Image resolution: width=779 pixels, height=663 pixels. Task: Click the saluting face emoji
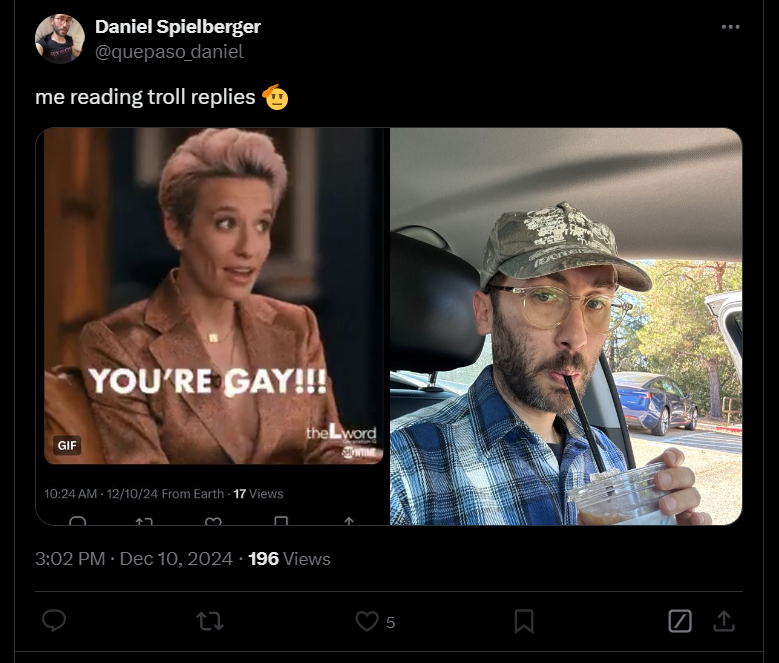[x=276, y=97]
